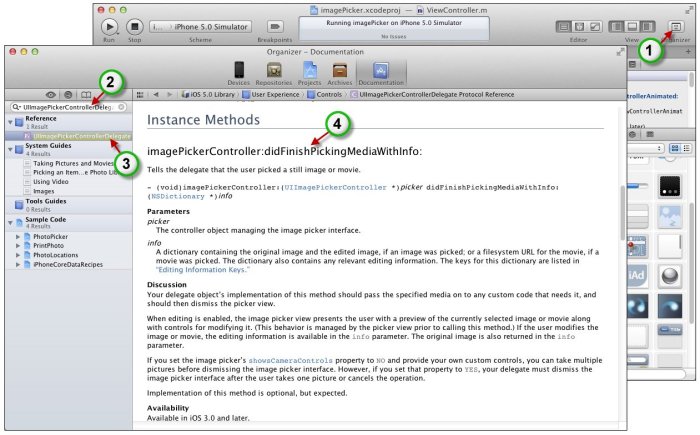
Task: Select the image view object thumbnail
Action: [670, 216]
